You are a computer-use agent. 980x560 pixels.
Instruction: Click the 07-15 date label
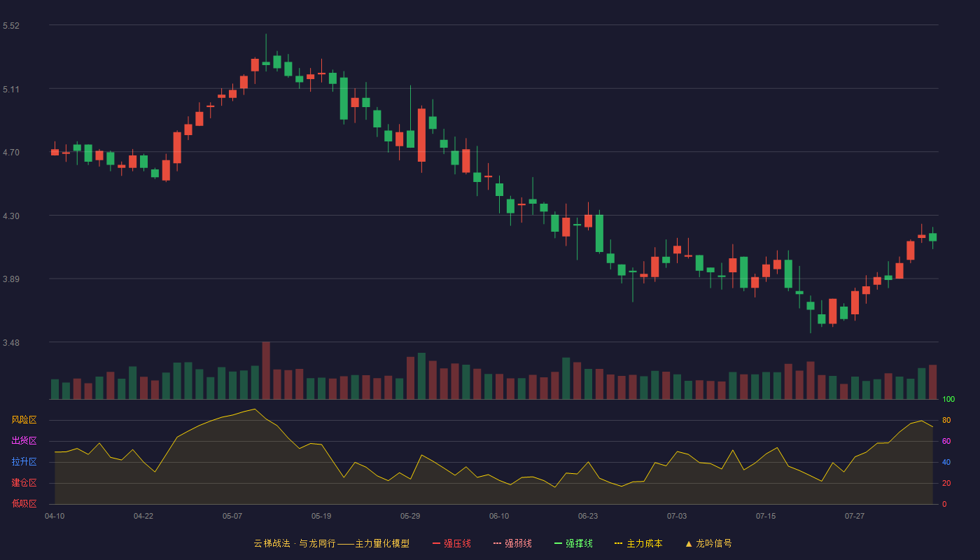tap(766, 516)
